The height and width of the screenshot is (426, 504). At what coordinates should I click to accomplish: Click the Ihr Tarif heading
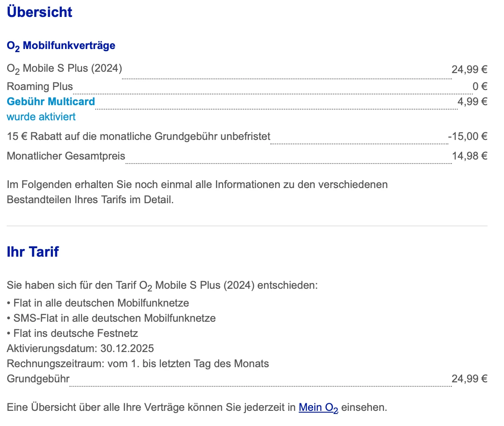[x=33, y=252]
